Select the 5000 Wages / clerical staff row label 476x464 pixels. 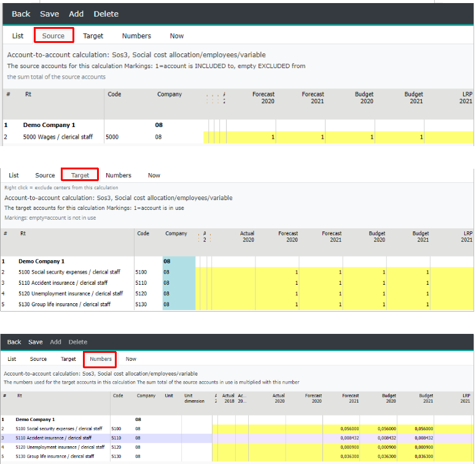[x=58, y=137]
